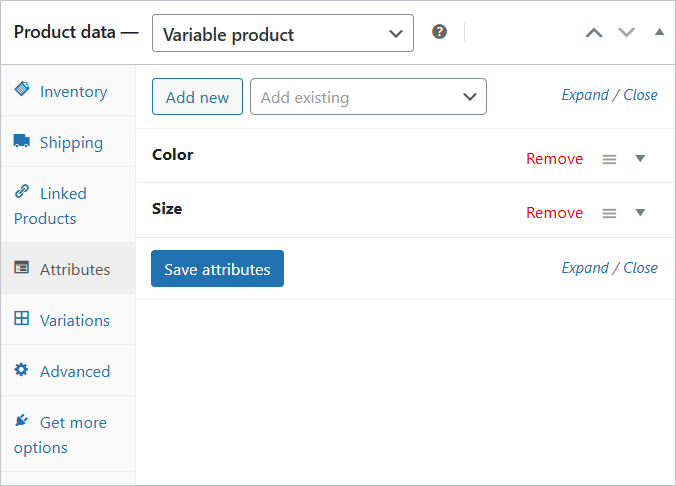Click the Shipping truck icon
The image size is (676, 486).
tap(22, 141)
